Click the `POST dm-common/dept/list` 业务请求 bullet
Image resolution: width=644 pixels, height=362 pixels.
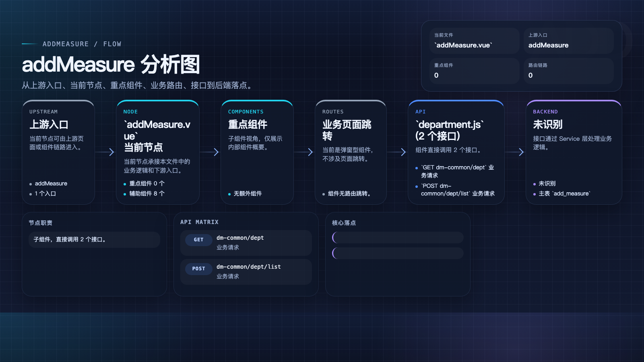[x=455, y=189]
